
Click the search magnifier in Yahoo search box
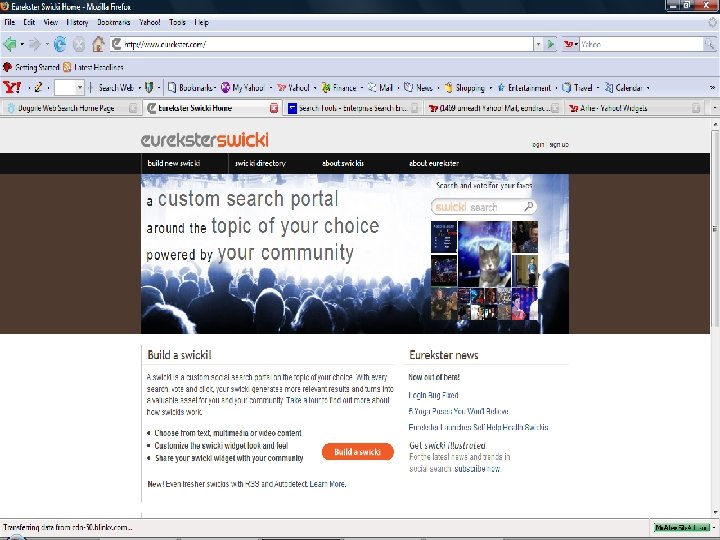709,44
